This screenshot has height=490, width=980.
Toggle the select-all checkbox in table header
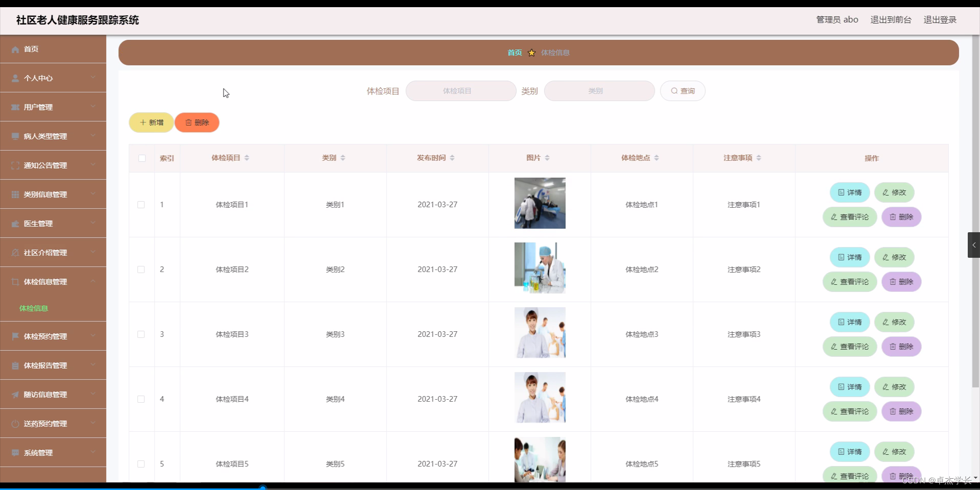pos(141,158)
